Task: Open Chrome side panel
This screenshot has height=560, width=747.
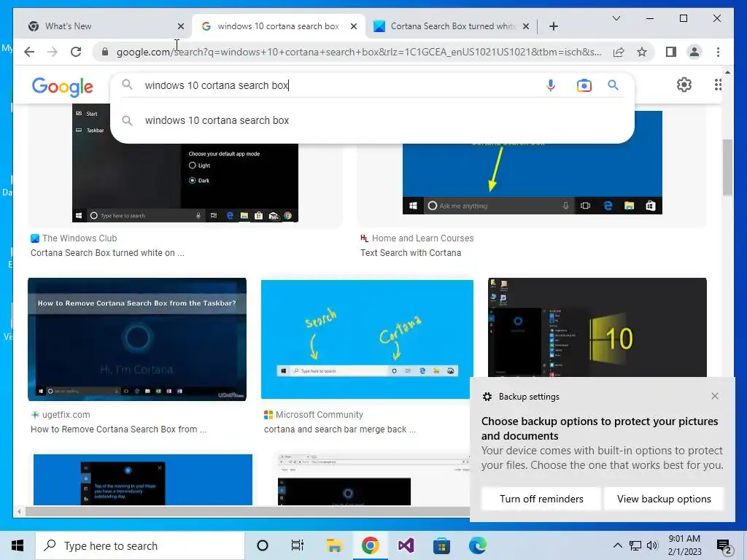Action: 671,52
